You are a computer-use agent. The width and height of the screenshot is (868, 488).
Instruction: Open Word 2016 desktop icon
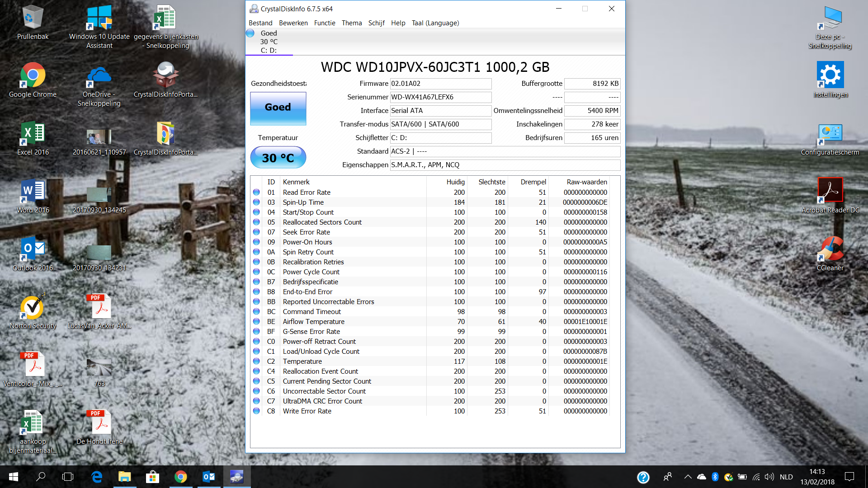(33, 196)
